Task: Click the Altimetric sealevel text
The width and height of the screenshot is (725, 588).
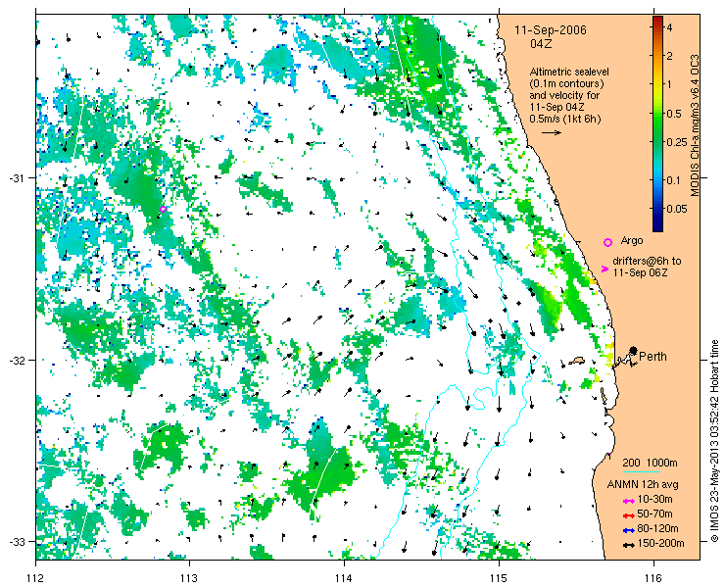Action: pos(569,73)
